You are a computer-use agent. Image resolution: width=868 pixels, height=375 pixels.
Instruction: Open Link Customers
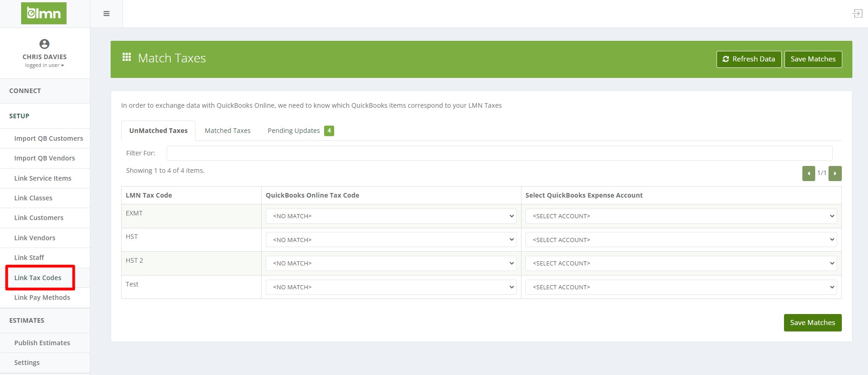(45, 218)
